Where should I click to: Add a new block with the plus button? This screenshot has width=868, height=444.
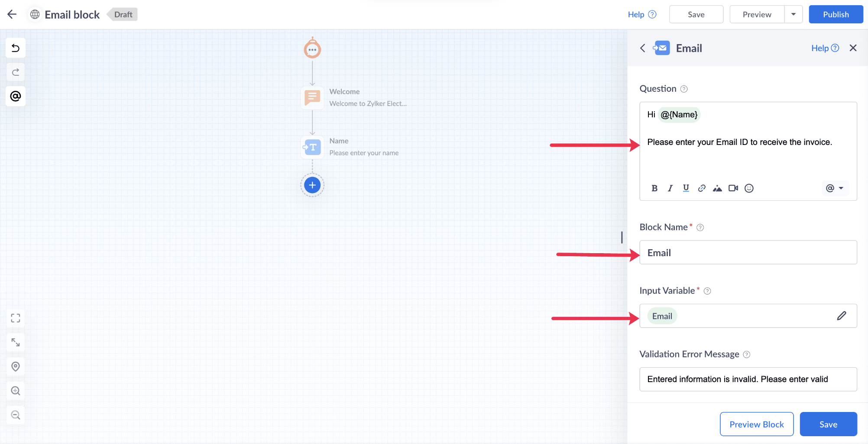click(312, 185)
